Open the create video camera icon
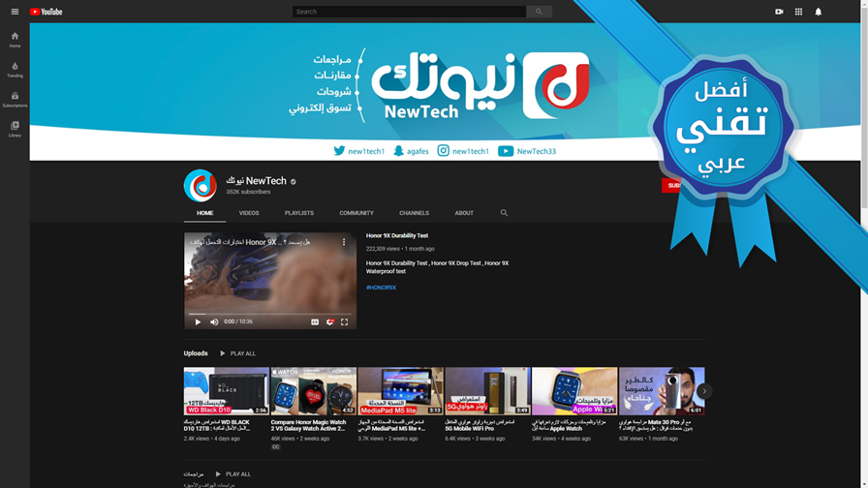The height and width of the screenshot is (488, 868). pyautogui.click(x=779, y=12)
